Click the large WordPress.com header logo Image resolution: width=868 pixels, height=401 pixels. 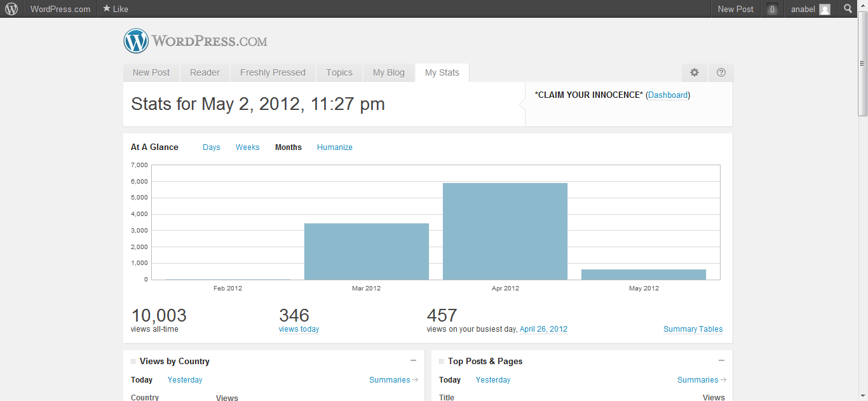point(196,41)
